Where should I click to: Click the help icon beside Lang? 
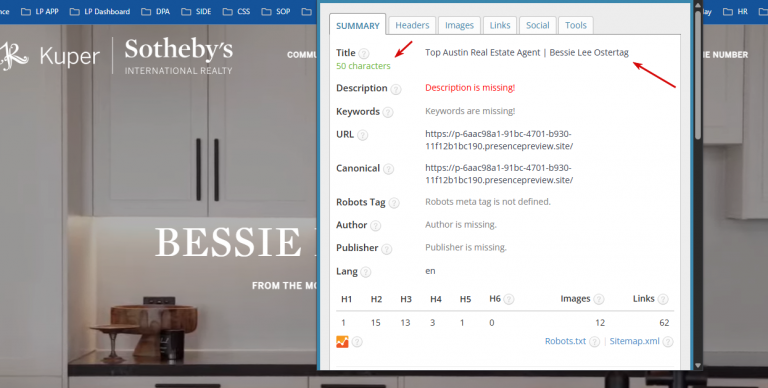point(366,272)
